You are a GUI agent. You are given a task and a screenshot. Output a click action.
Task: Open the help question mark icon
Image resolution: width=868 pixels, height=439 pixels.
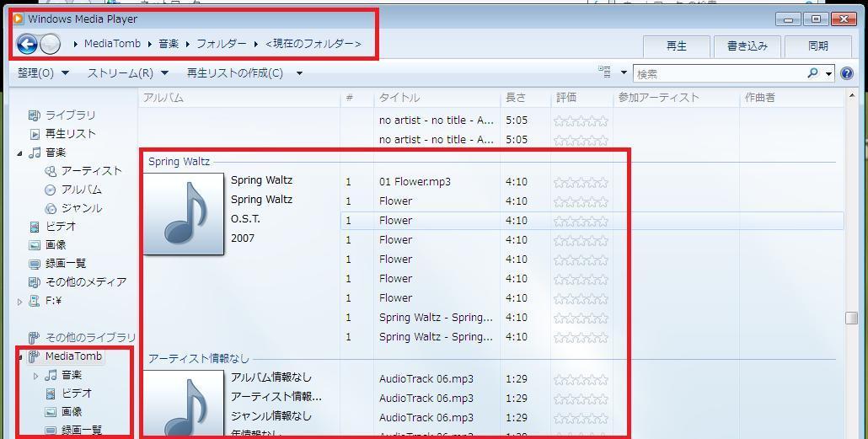pyautogui.click(x=846, y=73)
